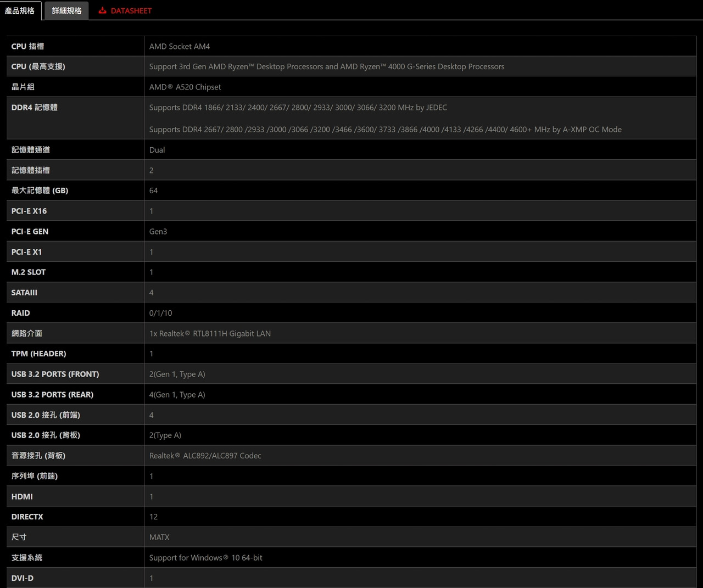703x588 pixels.
Task: Click the RAID 0/1/10 value
Action: pyautogui.click(x=160, y=313)
